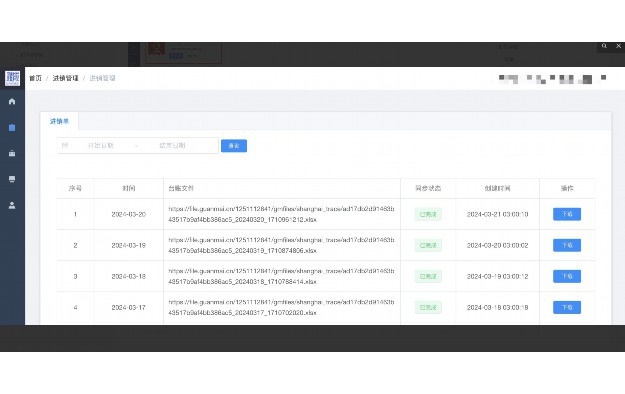Click created time 2024-03-19 03:00:12
This screenshot has height=394, width=625.
click(x=497, y=276)
